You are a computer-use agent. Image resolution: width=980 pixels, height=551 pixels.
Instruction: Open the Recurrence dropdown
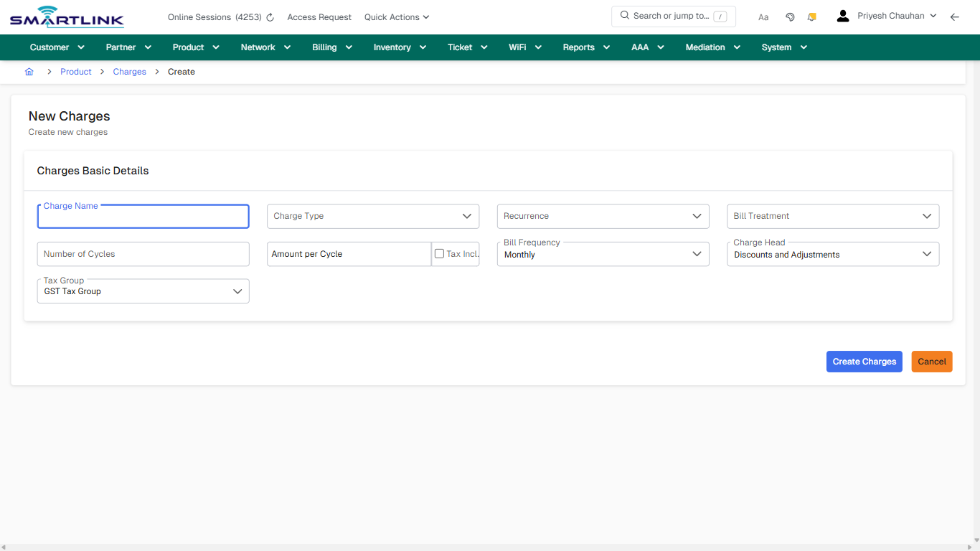click(x=603, y=216)
